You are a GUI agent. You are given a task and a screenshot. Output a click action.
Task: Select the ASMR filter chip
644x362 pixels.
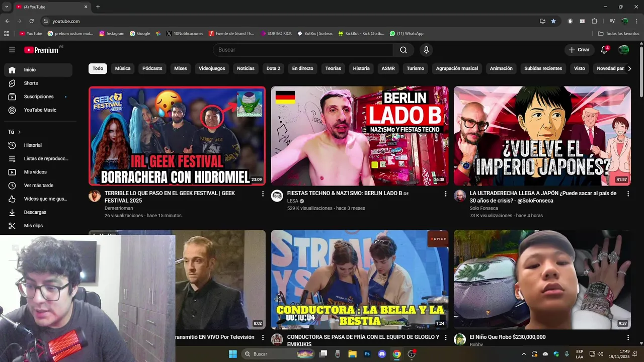(x=388, y=69)
